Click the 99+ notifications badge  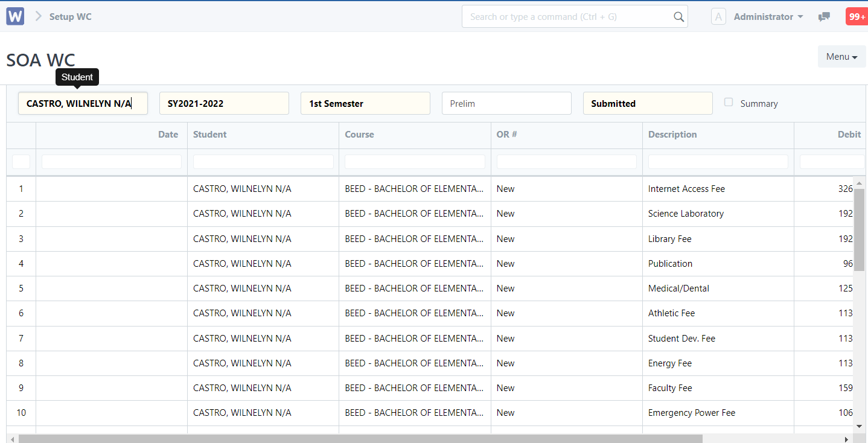point(856,16)
